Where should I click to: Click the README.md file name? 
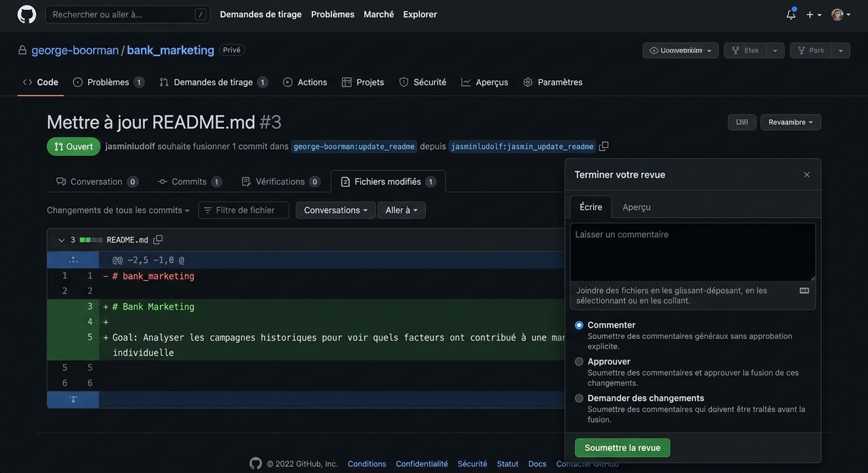(x=128, y=240)
